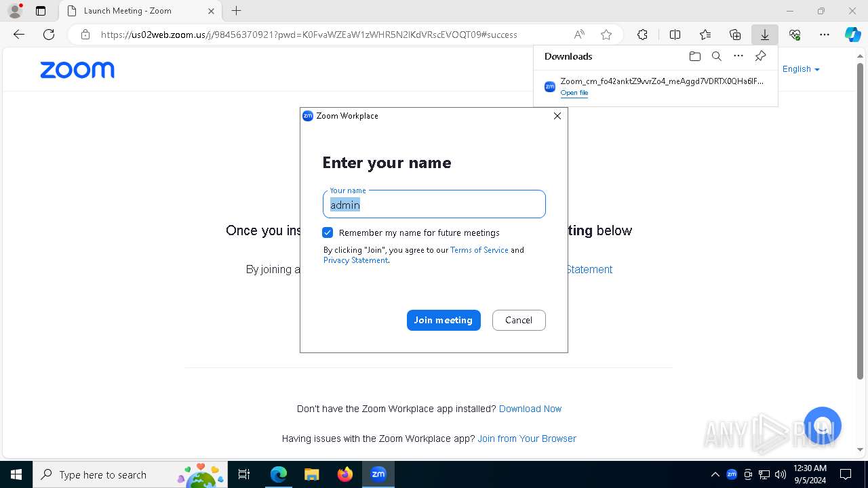The height and width of the screenshot is (488, 868).
Task: Select Zoom app on taskbar
Action: [x=378, y=474]
